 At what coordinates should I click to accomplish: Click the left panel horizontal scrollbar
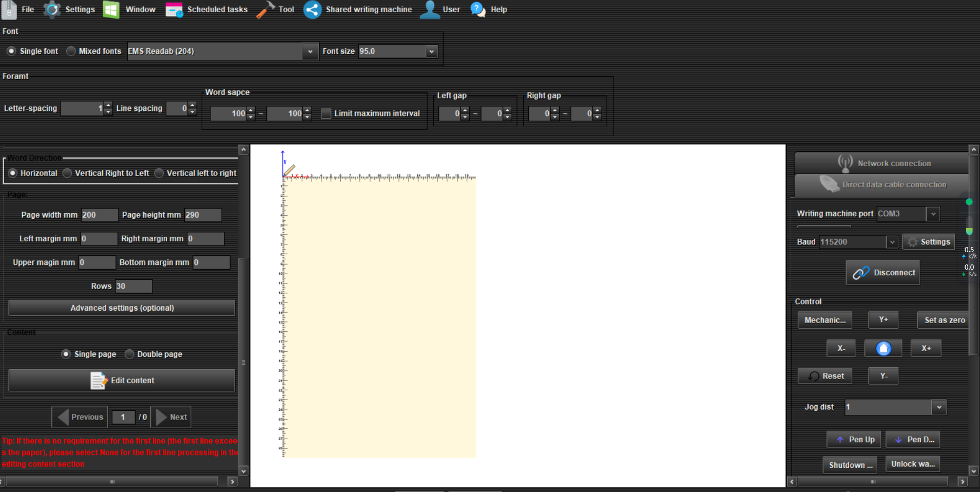point(112,482)
